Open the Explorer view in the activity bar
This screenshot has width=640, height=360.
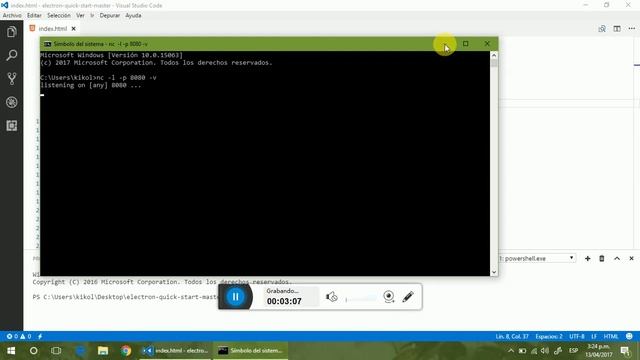11,32
